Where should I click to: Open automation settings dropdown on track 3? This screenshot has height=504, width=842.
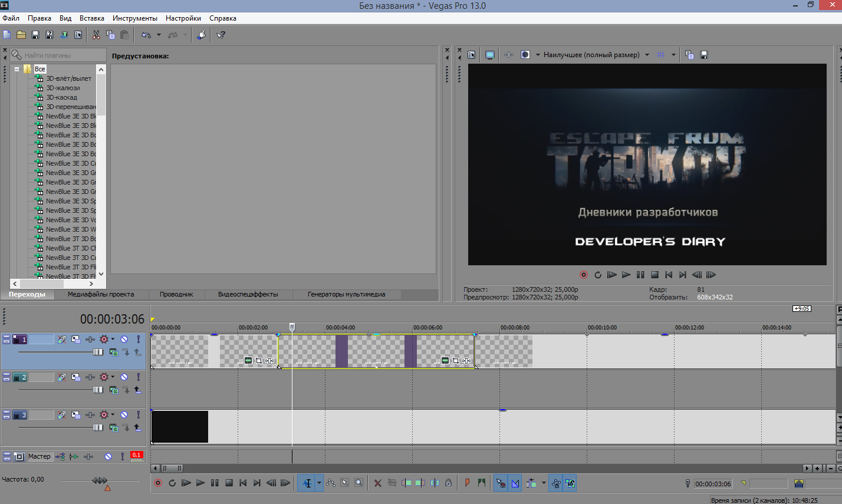coord(113,414)
